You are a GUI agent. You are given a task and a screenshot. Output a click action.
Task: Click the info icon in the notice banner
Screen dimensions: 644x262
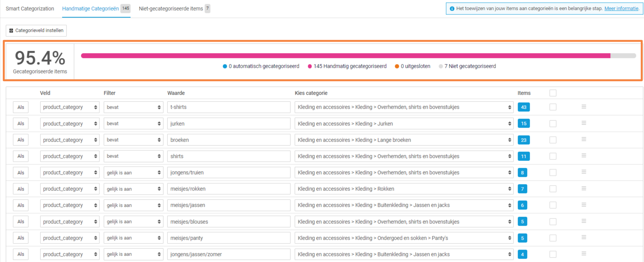click(452, 9)
